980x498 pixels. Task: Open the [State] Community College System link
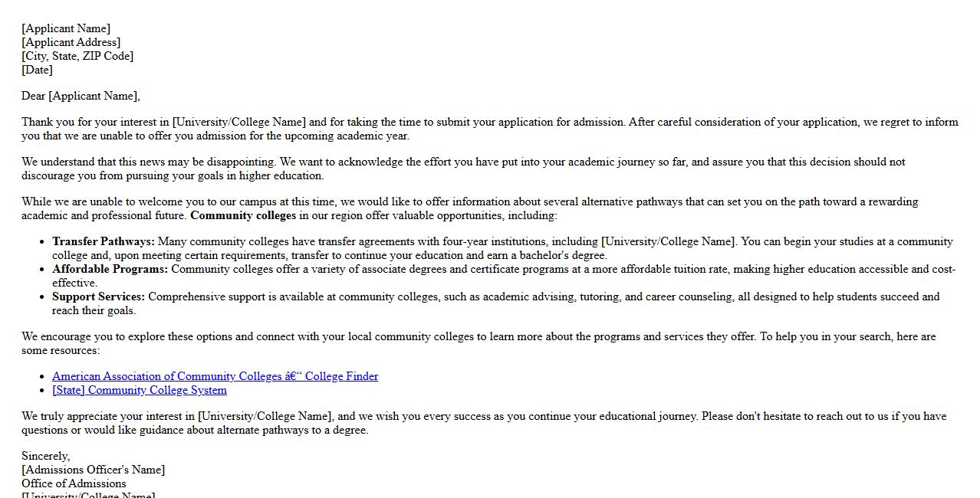click(139, 390)
